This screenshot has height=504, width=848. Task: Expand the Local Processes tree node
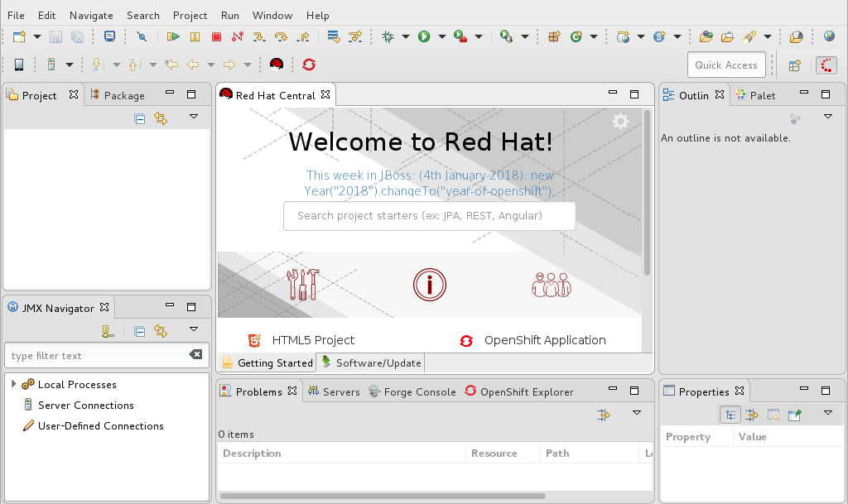[x=14, y=384]
